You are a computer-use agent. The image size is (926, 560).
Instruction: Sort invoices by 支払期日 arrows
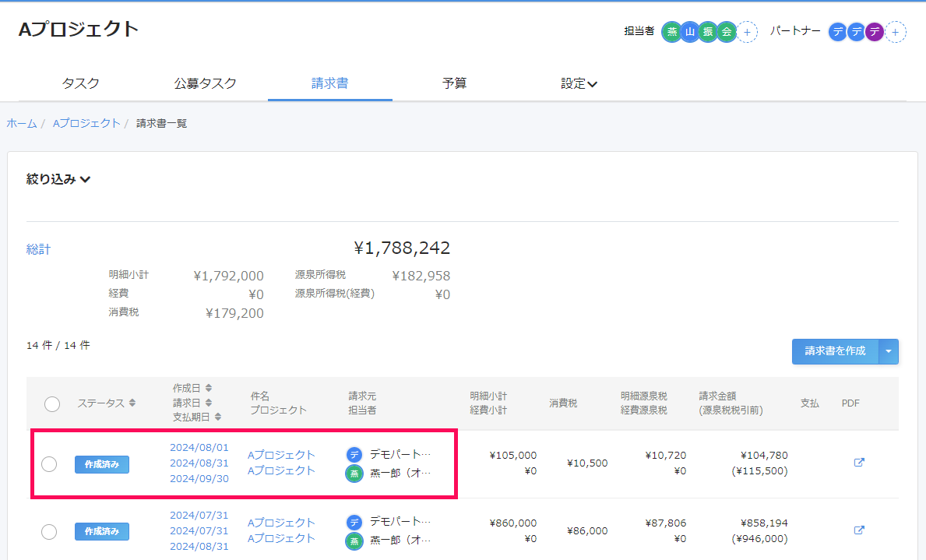(218, 417)
